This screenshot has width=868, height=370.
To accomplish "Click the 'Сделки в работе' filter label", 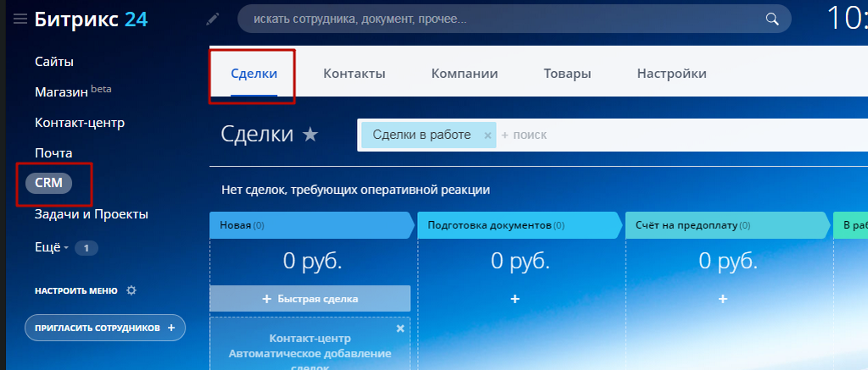I will [421, 135].
